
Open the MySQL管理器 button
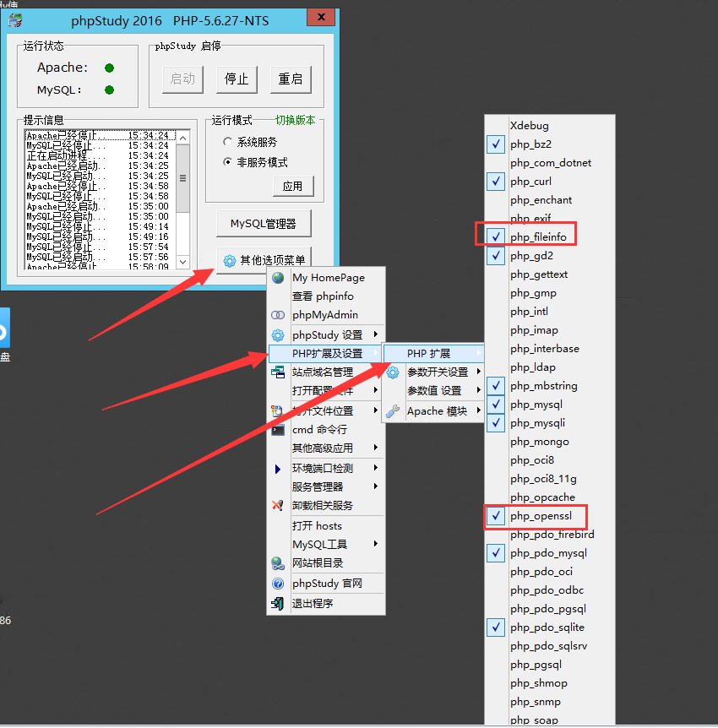264,223
